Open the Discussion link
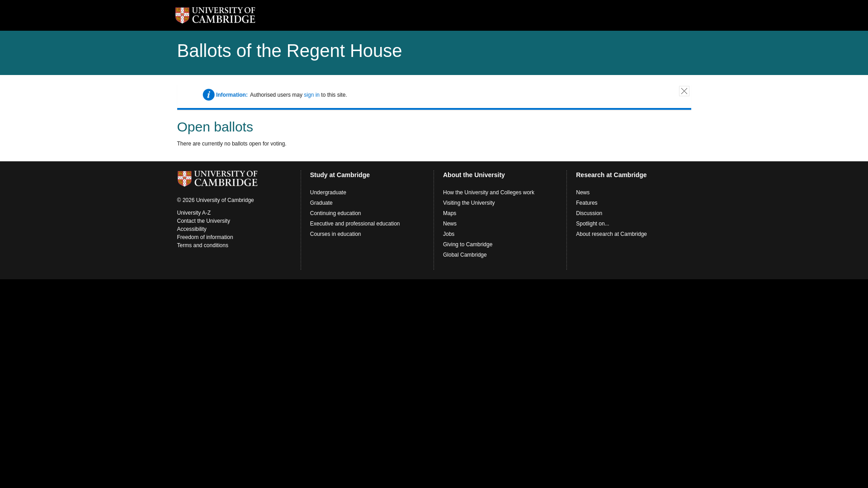The image size is (868, 488). 589,213
